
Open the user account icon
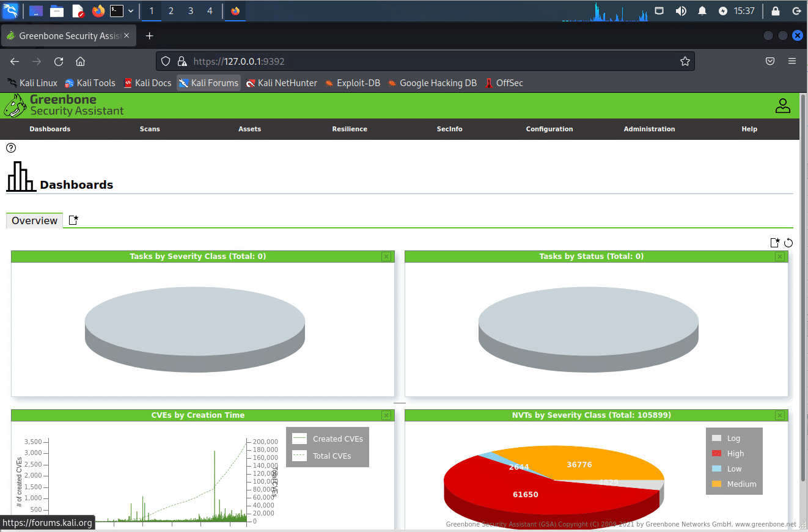click(783, 106)
